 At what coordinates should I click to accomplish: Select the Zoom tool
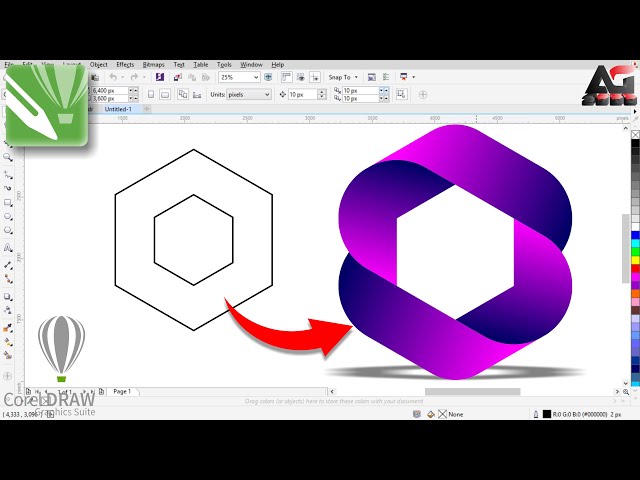pos(7,157)
